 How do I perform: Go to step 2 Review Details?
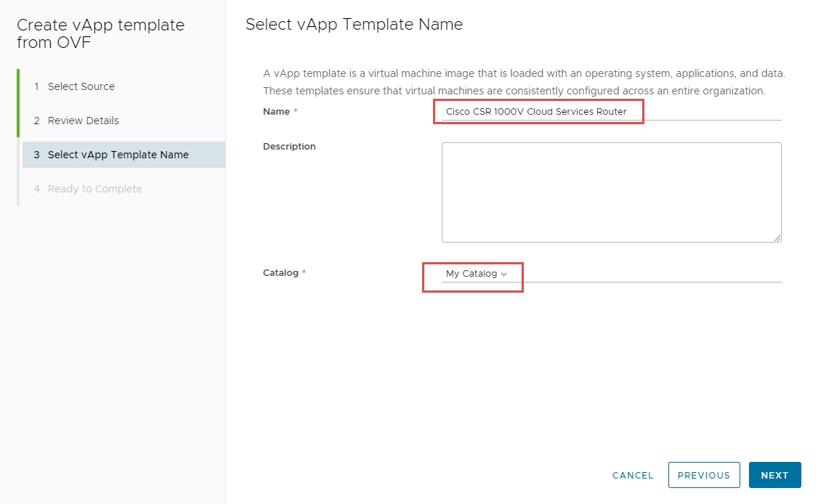click(83, 121)
